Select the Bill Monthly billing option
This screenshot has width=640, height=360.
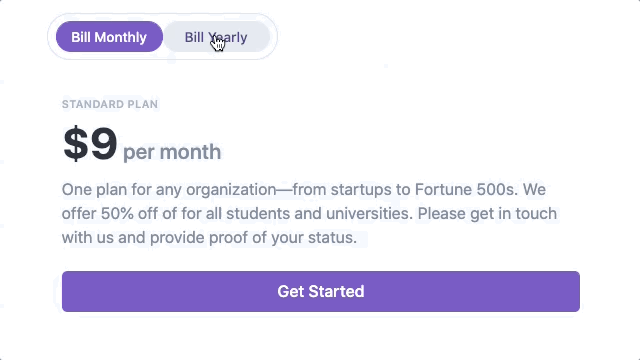click(109, 37)
